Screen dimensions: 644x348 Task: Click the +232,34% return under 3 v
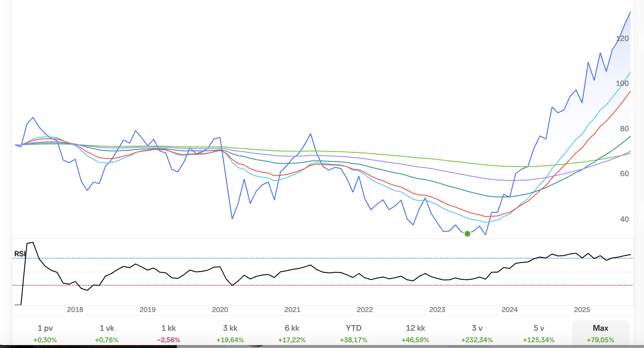pos(477,340)
